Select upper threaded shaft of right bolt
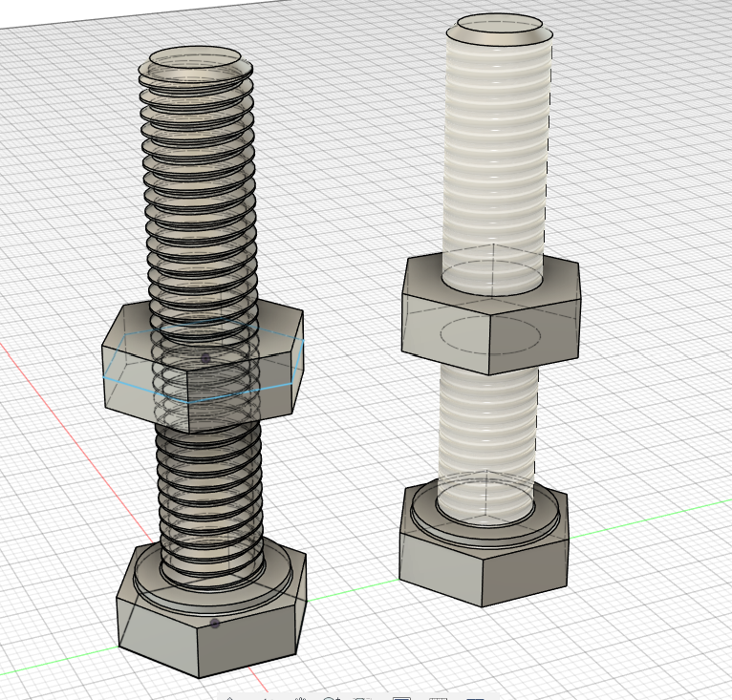This screenshot has width=732, height=700. click(x=497, y=143)
